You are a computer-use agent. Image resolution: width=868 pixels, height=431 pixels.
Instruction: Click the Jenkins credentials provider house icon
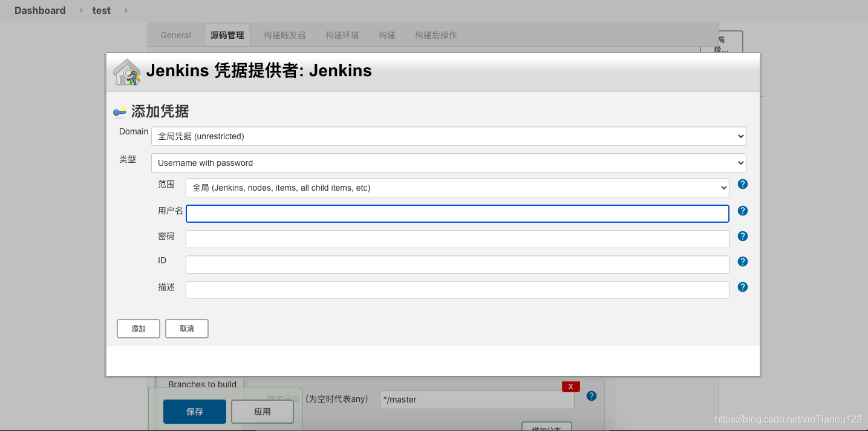(x=127, y=72)
